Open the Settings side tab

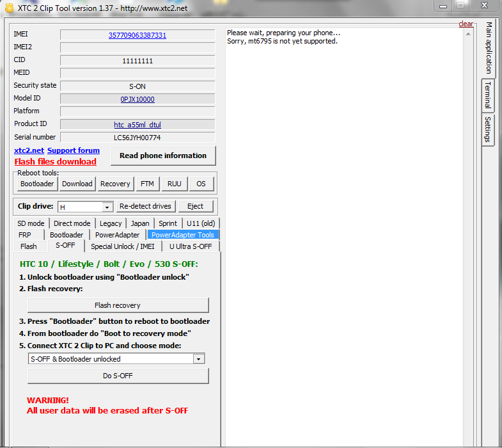click(487, 129)
